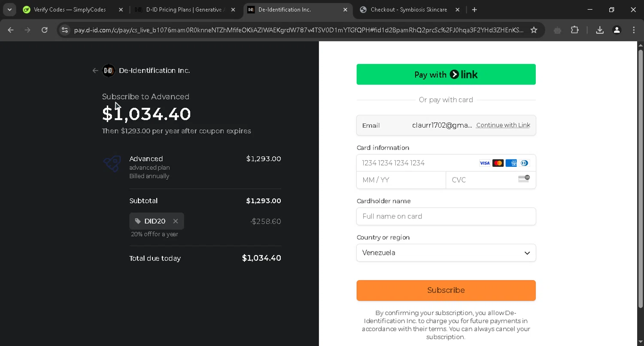Close the Verify Codes — SimplyCodes tab
This screenshot has width=644, height=346.
point(121,9)
